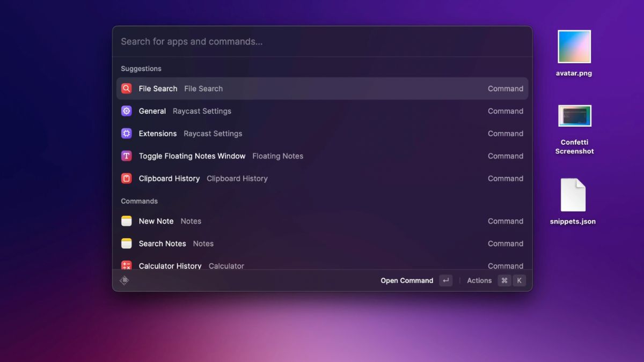This screenshot has width=644, height=362.
Task: Click 'Notes' subtitle beside New Note
Action: click(x=191, y=221)
